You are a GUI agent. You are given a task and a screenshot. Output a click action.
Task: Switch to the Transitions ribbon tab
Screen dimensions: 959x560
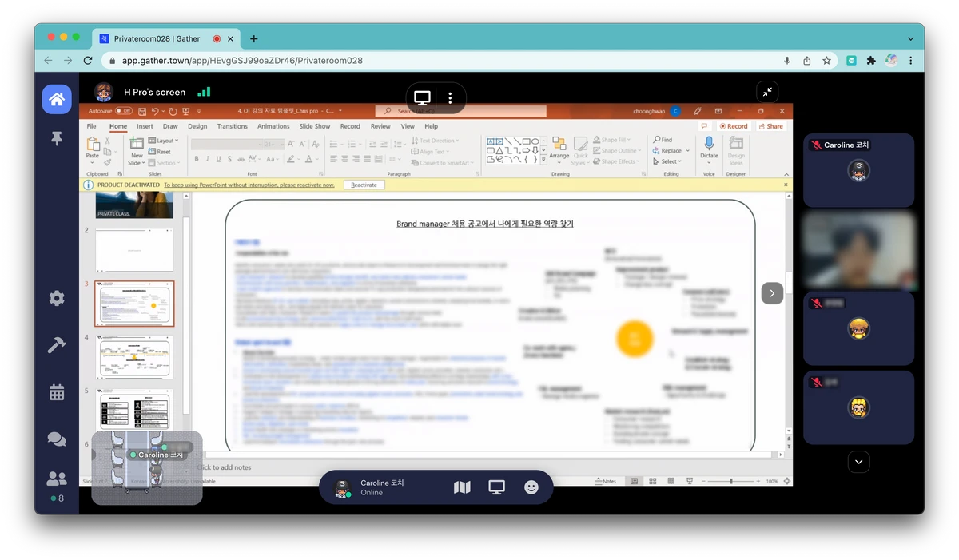[233, 126]
